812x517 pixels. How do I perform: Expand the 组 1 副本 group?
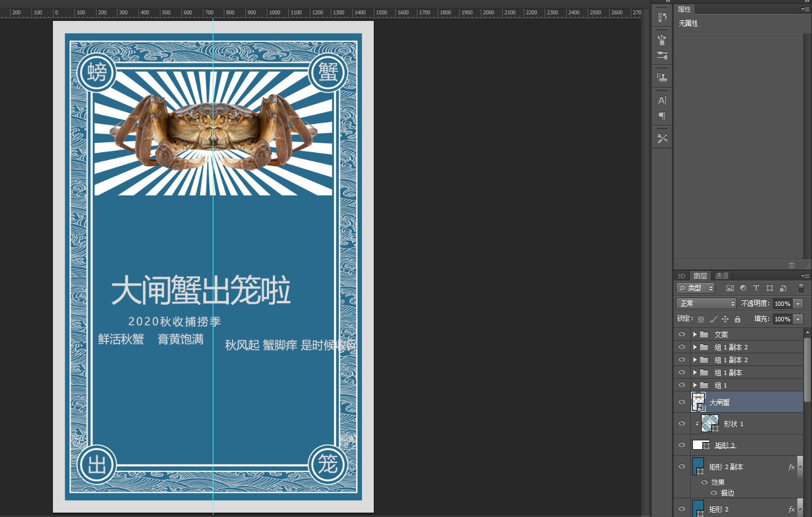(695, 373)
